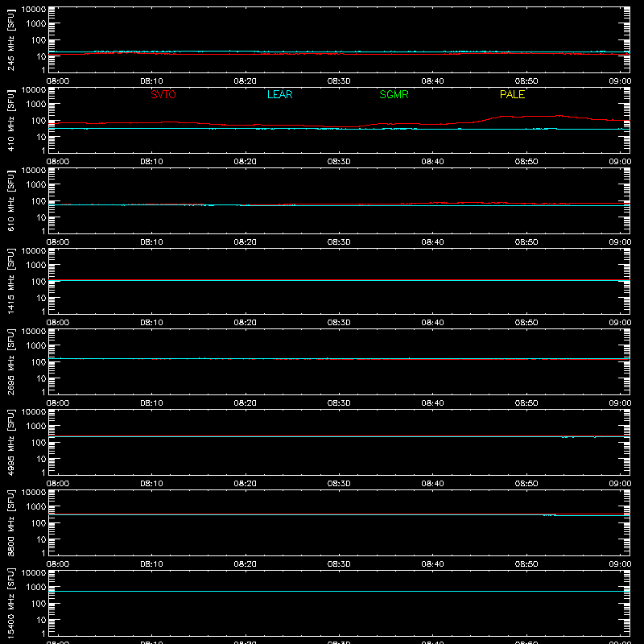The image size is (644, 644).
Task: Click the 10000 y-tick label of the 245 MHz plot
Action: [34, 10]
